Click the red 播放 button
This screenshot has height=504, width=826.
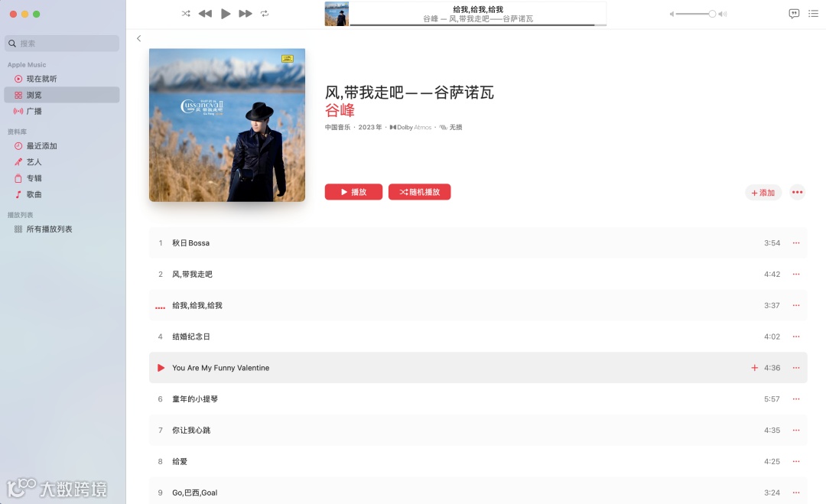tap(353, 192)
